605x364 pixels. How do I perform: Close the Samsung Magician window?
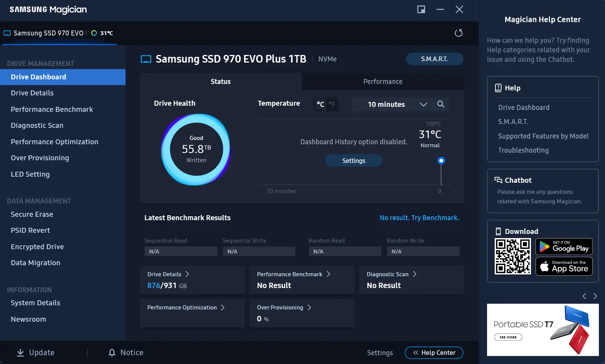point(459,10)
